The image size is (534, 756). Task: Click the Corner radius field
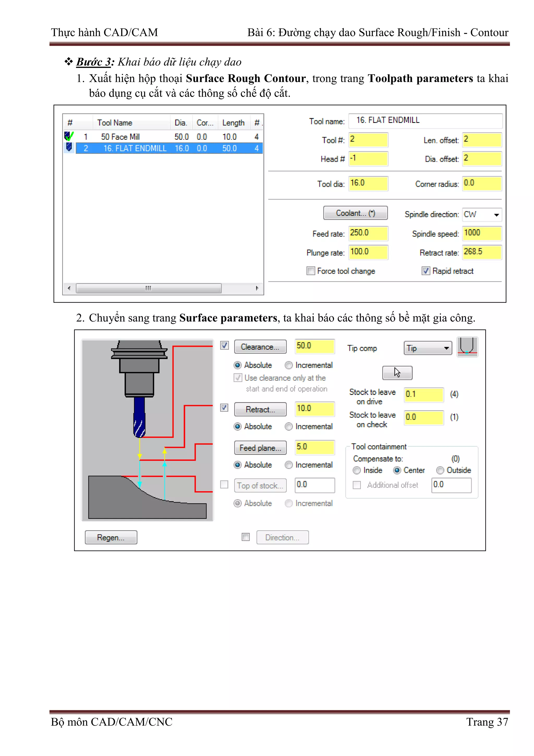482,183
